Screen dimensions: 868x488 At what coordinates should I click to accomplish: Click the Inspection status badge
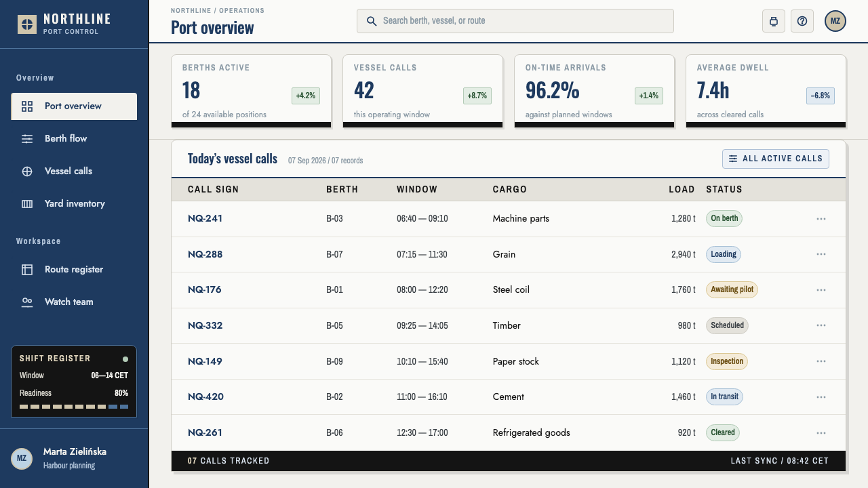(727, 361)
